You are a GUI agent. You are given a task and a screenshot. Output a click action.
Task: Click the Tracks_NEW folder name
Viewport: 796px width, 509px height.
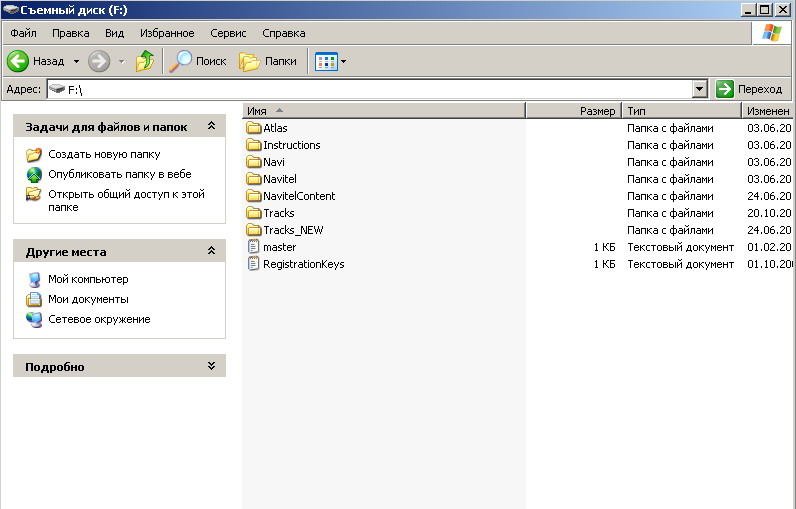coord(293,230)
